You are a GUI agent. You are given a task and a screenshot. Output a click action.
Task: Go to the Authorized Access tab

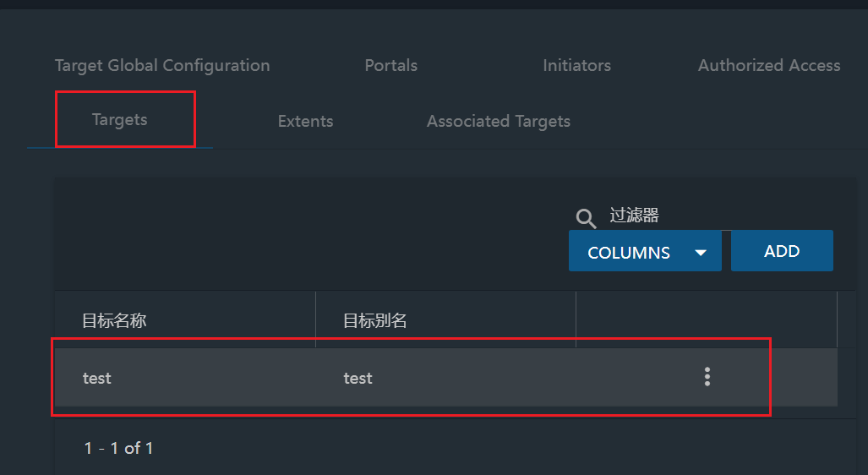click(769, 65)
